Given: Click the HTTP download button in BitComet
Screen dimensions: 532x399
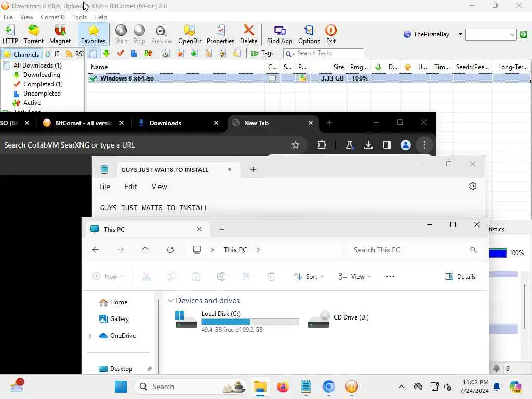Looking at the screenshot, I should click(x=10, y=34).
